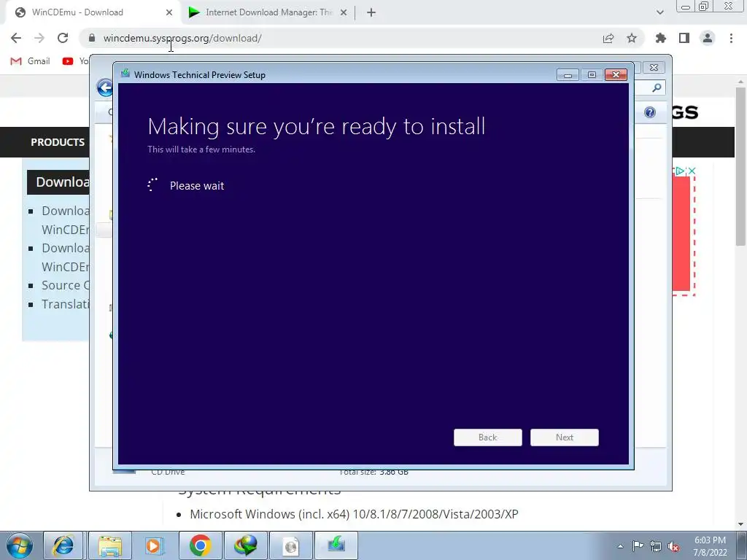View site information lock icon
Image resolution: width=747 pixels, height=560 pixels.
pyautogui.click(x=91, y=38)
